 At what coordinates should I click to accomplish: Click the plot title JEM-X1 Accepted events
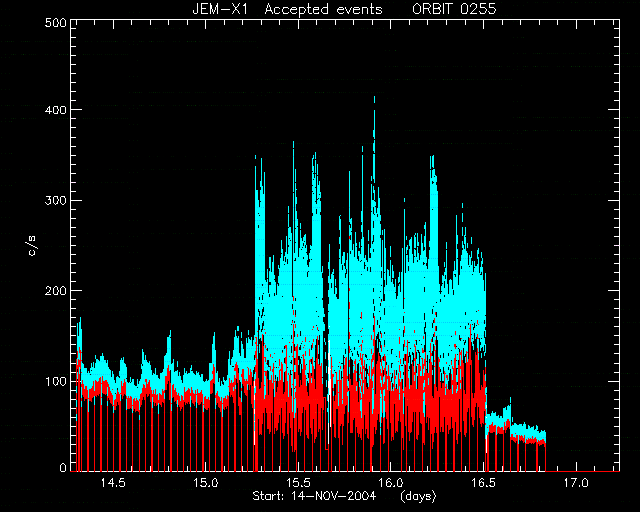coord(287,9)
